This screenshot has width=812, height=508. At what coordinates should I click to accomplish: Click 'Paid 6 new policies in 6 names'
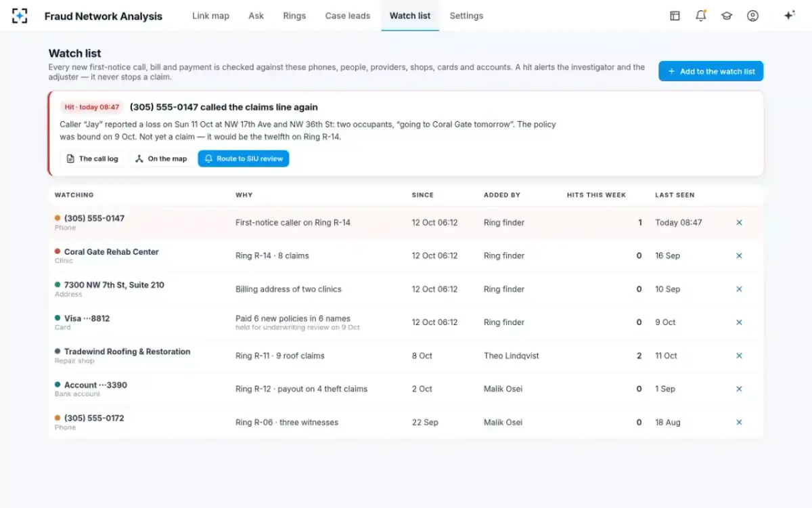click(x=293, y=318)
